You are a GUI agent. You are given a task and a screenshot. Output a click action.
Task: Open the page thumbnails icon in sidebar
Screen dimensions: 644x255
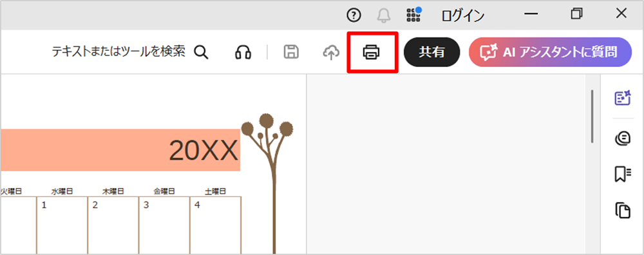(623, 210)
